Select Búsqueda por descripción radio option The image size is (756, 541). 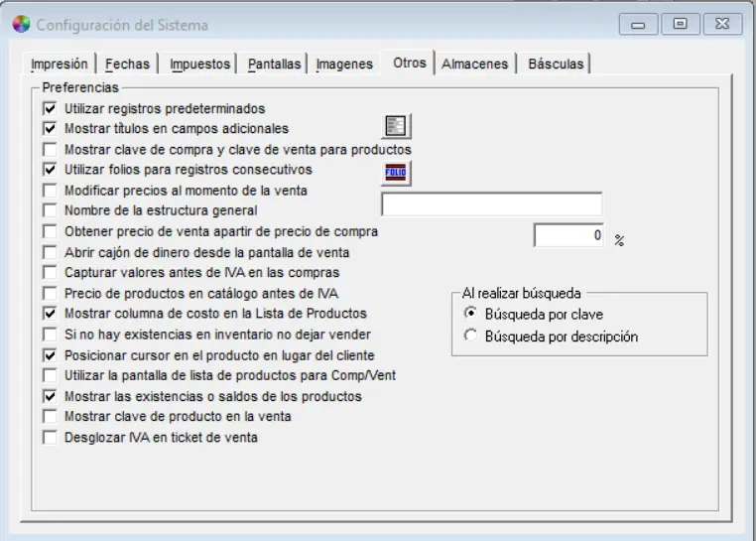coord(471,337)
